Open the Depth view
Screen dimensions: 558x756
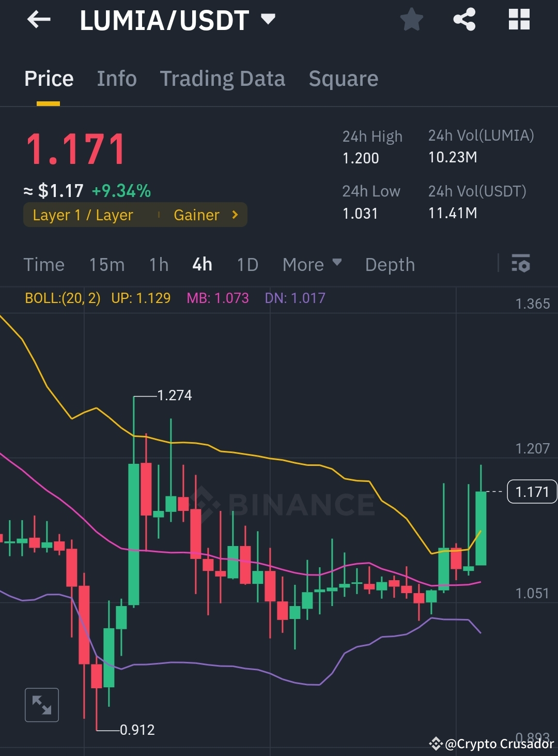click(x=390, y=264)
